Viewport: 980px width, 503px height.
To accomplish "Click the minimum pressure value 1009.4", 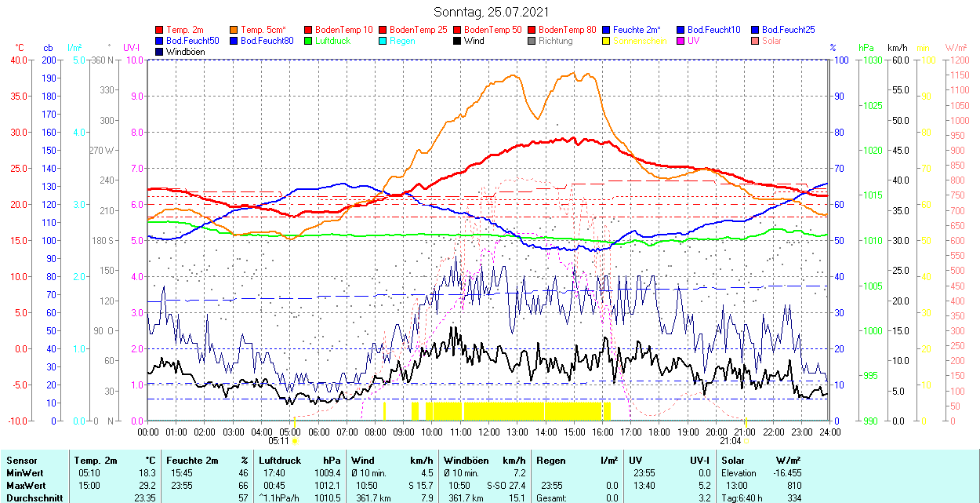I will [326, 473].
